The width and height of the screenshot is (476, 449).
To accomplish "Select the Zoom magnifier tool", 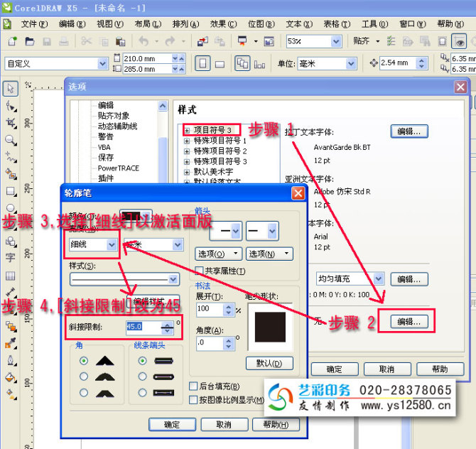I will coord(11,140).
